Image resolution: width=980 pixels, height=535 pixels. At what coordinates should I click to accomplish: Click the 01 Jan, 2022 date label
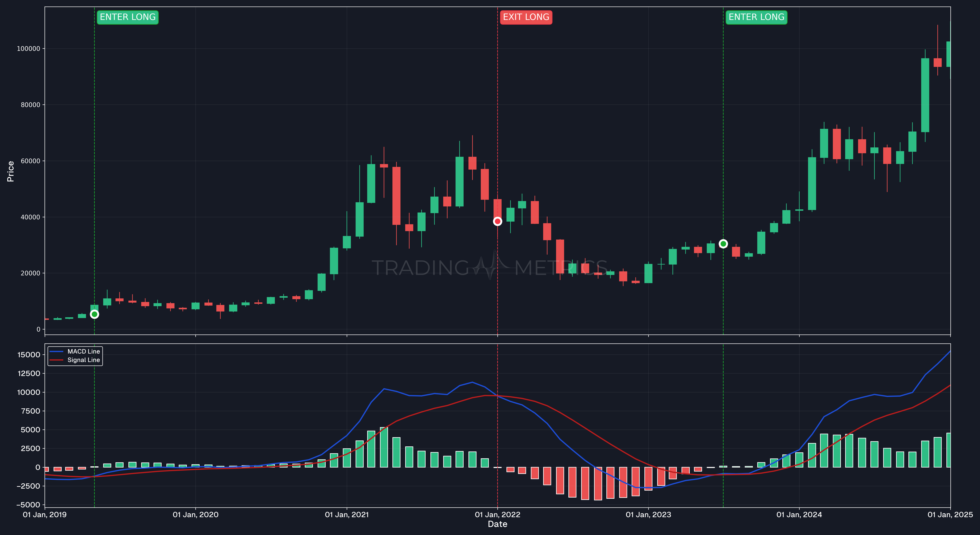coord(497,515)
